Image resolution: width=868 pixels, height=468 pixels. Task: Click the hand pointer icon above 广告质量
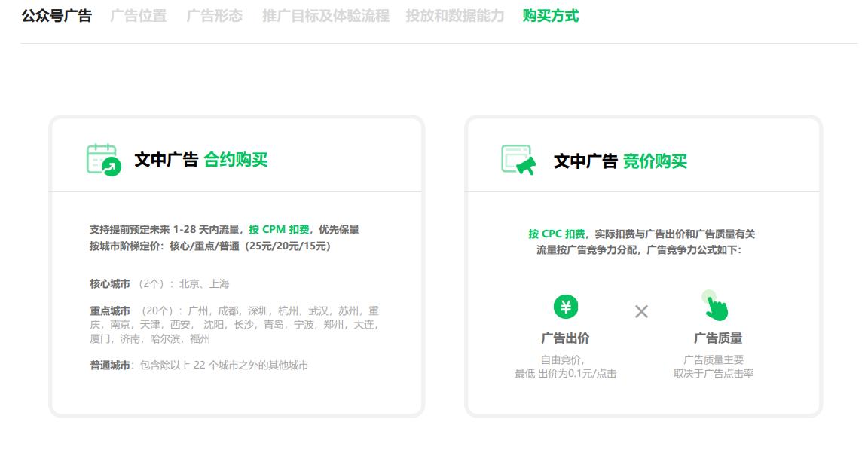714,304
